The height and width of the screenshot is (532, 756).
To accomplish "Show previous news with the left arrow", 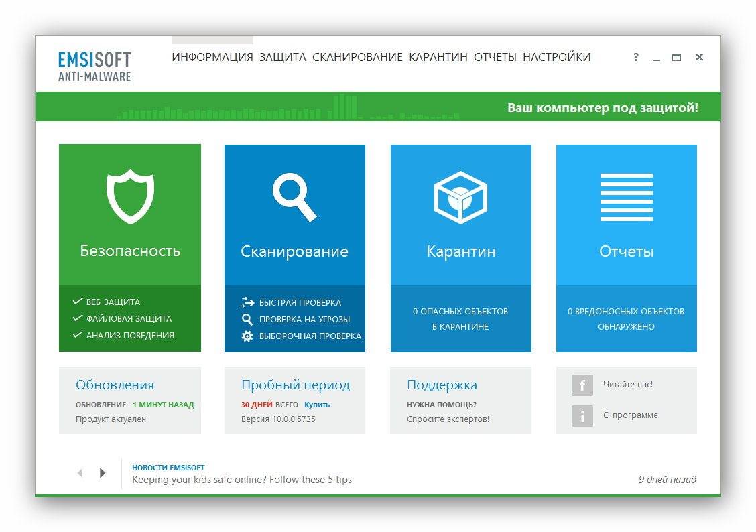I will point(80,473).
